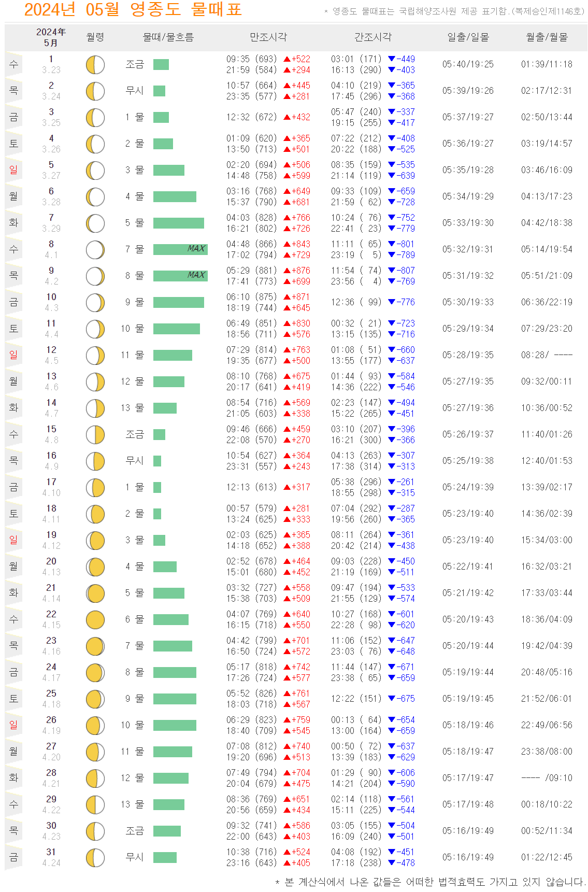Viewport: 588px width, 892px height.
Task: Click the 일출/일몰 column header
Action: [468, 37]
